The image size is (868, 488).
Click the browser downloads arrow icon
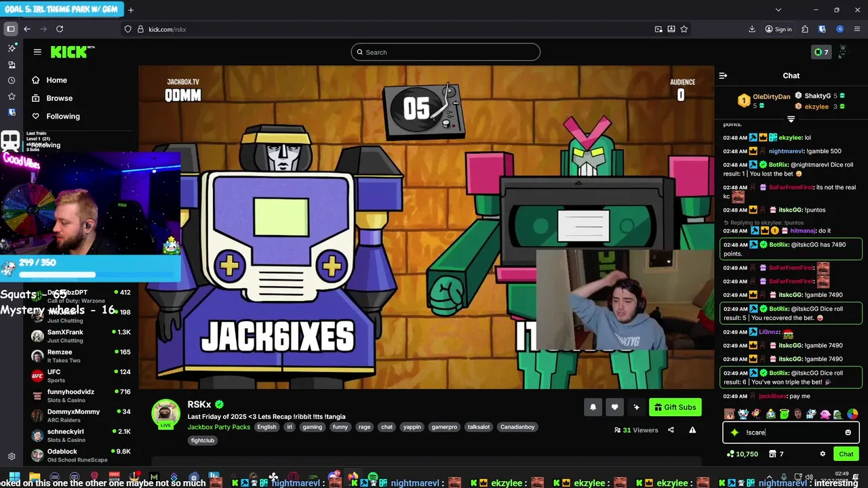pyautogui.click(x=752, y=29)
